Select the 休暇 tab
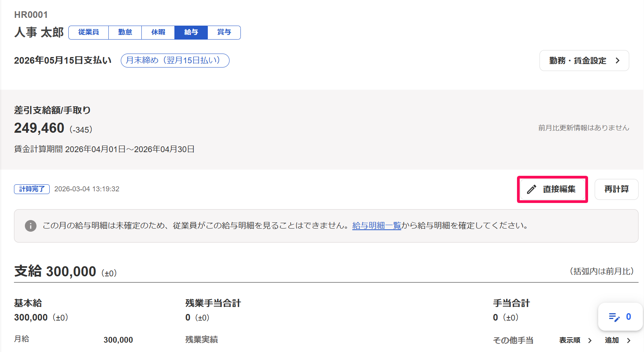 [x=158, y=32]
